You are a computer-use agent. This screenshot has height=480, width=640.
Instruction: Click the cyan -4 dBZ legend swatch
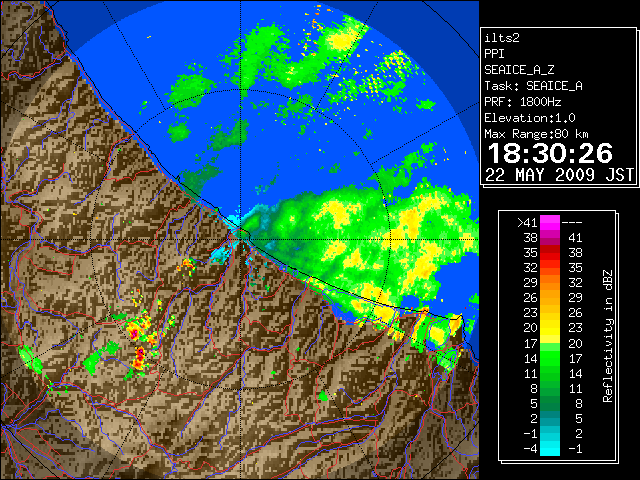pyautogui.click(x=550, y=448)
